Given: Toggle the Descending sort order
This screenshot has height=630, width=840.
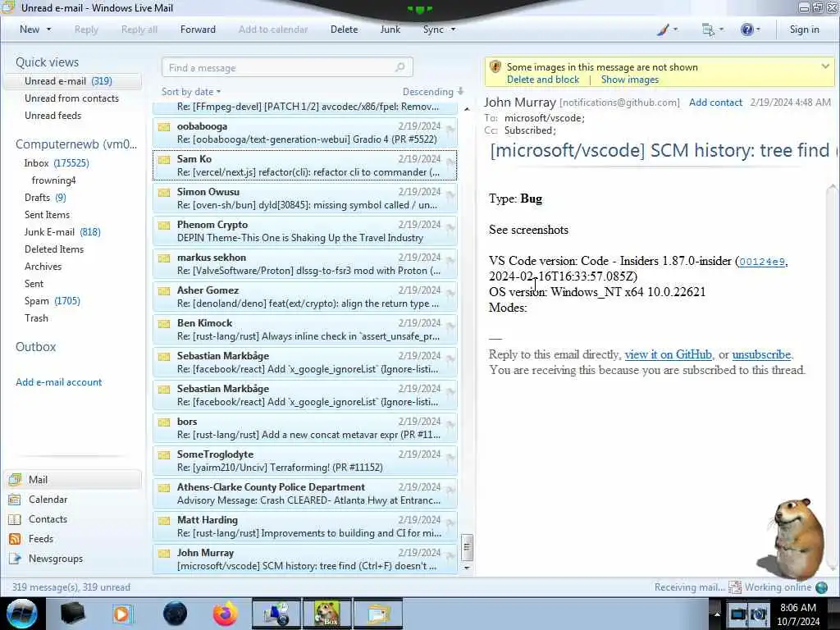Looking at the screenshot, I should pyautogui.click(x=433, y=92).
